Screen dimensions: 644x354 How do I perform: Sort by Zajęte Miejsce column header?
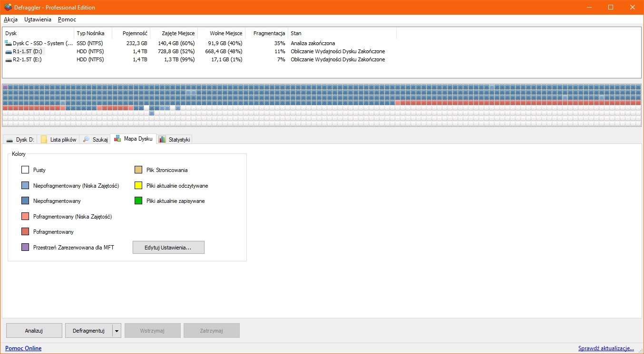[x=174, y=33]
